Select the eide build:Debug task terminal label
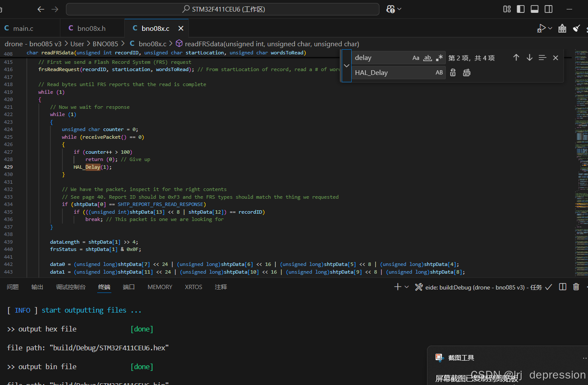 pyautogui.click(x=483, y=287)
